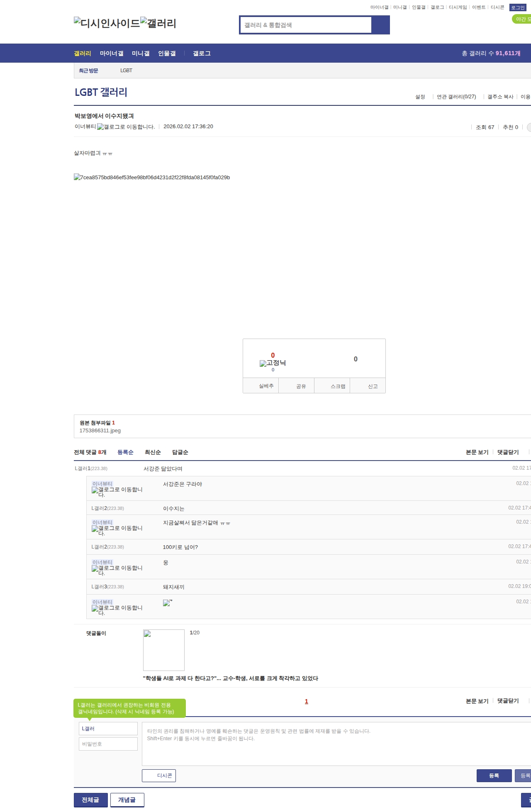Open gallery 설정 link

pyautogui.click(x=420, y=97)
